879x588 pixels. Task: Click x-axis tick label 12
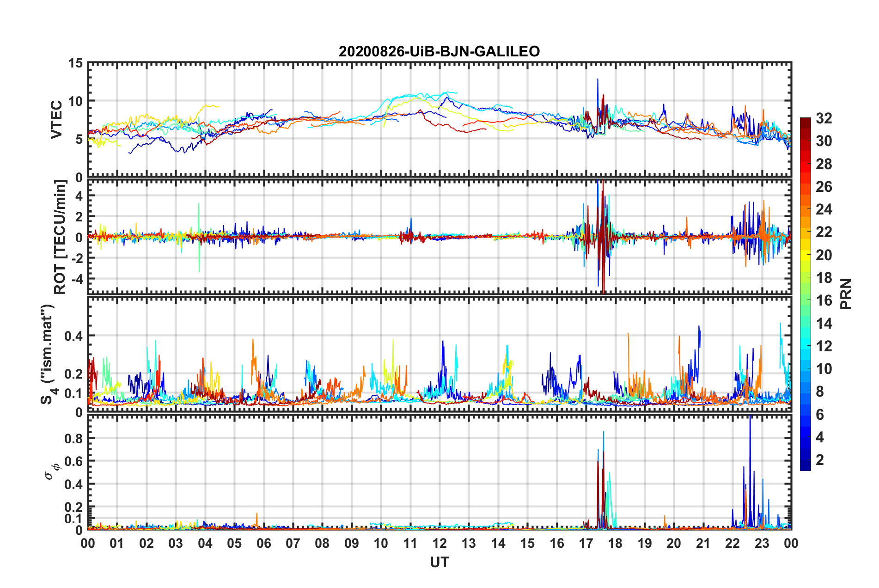coord(439,543)
